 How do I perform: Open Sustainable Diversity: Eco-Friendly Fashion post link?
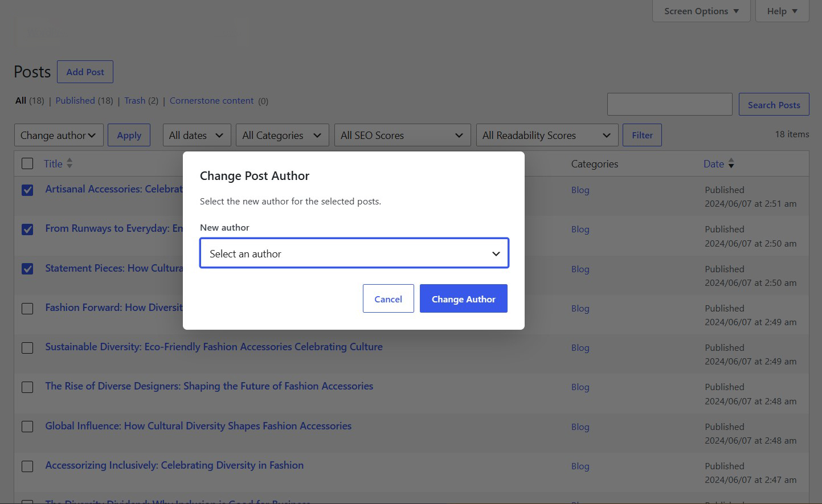tap(214, 347)
